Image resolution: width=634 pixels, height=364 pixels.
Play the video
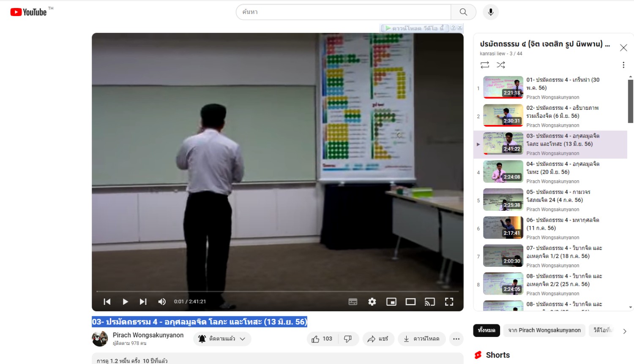click(x=125, y=302)
